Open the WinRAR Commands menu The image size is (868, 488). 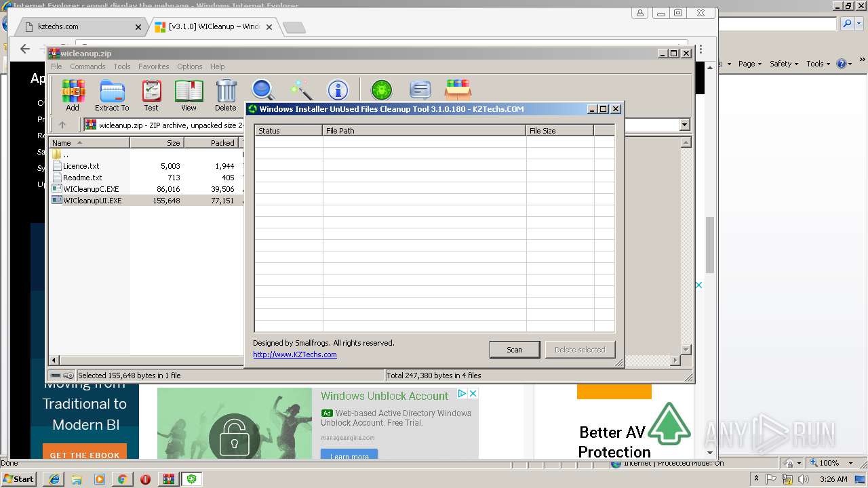tap(87, 66)
